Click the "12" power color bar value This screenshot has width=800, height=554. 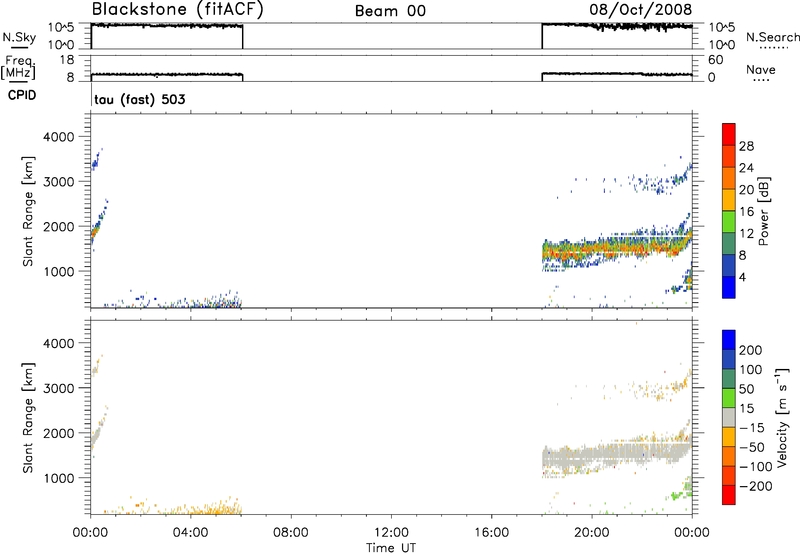pos(746,234)
